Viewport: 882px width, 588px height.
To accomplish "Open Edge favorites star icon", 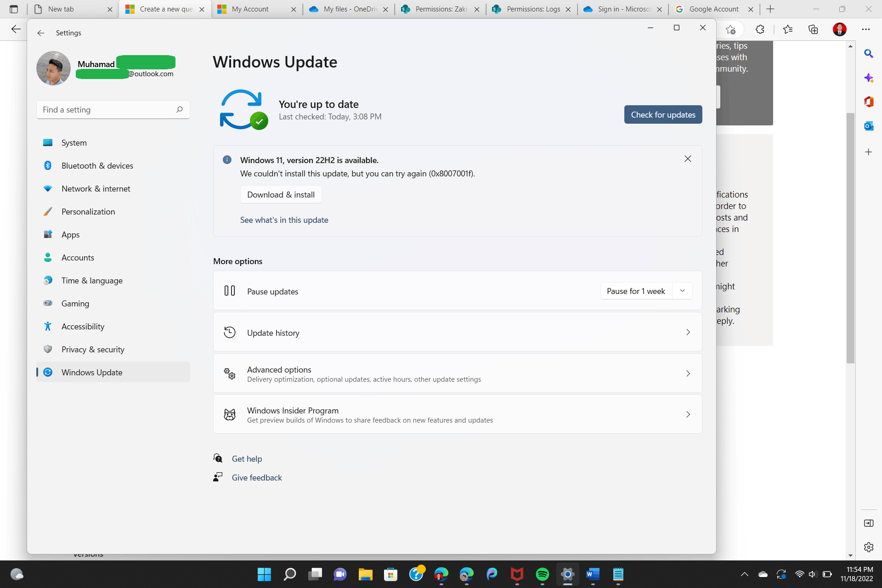I will 787,29.
